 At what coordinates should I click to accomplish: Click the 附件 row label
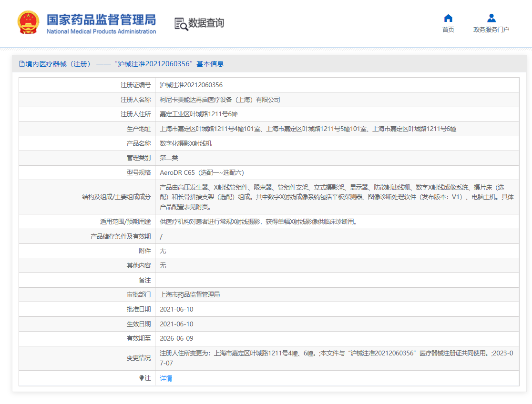145,251
